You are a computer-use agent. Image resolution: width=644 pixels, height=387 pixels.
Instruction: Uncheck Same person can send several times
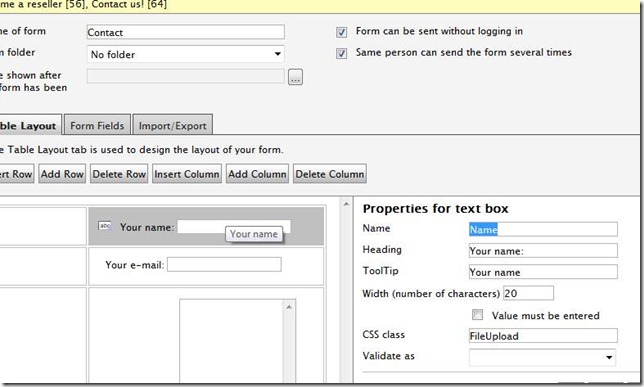(341, 53)
